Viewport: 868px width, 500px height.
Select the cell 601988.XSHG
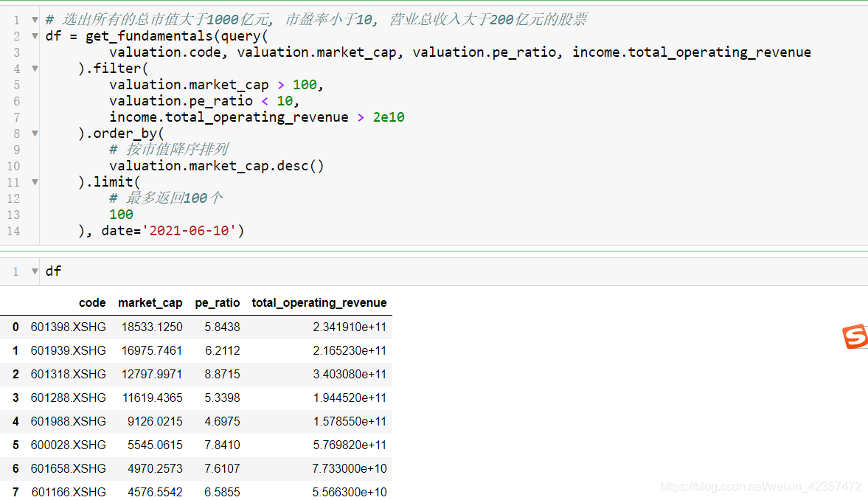pos(68,421)
